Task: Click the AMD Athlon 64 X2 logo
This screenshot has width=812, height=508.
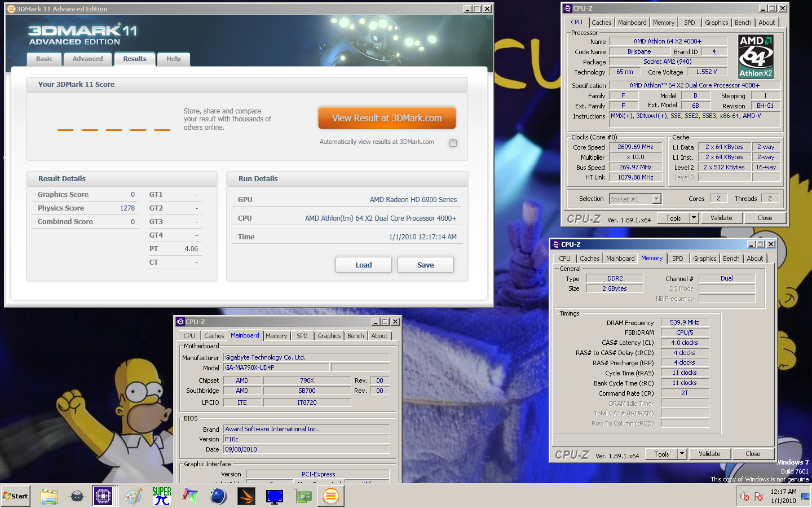Action: 756,56
